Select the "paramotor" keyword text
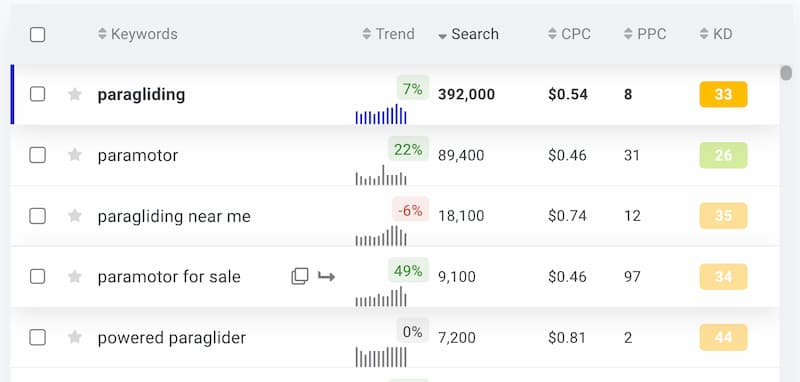Screen dimensions: 800x382 [138, 156]
